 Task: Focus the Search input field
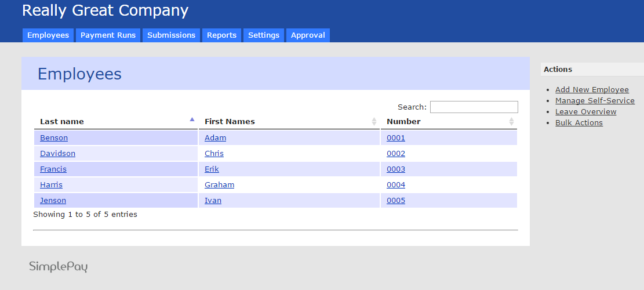click(x=474, y=107)
